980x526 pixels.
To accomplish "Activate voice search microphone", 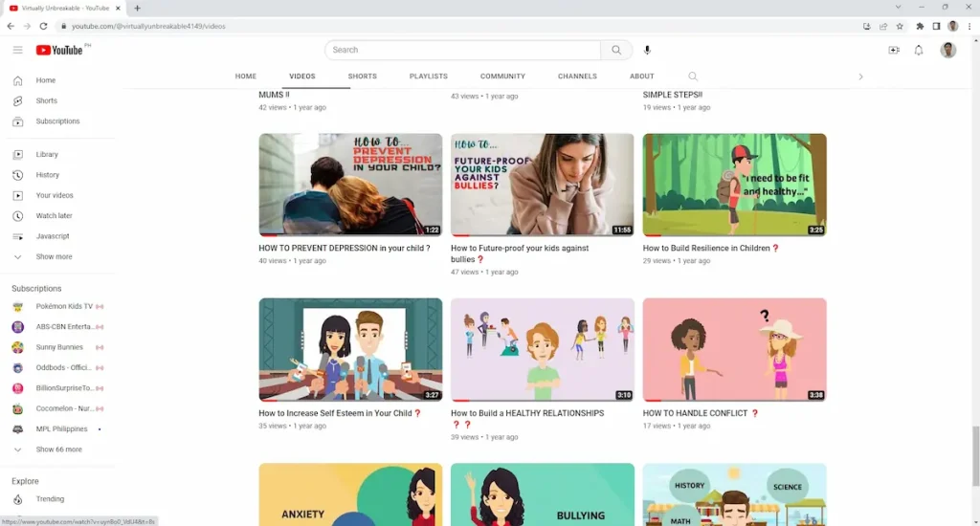I will [x=647, y=50].
